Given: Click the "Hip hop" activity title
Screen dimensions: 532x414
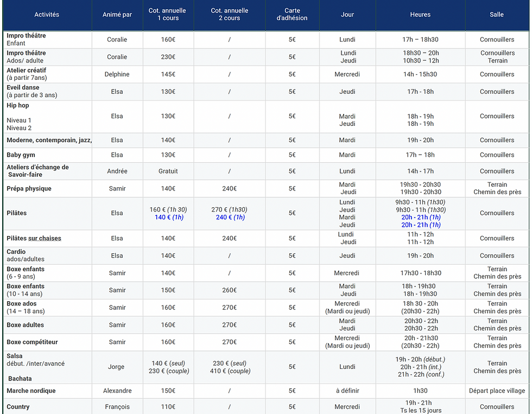Looking at the screenshot, I should click(18, 105).
